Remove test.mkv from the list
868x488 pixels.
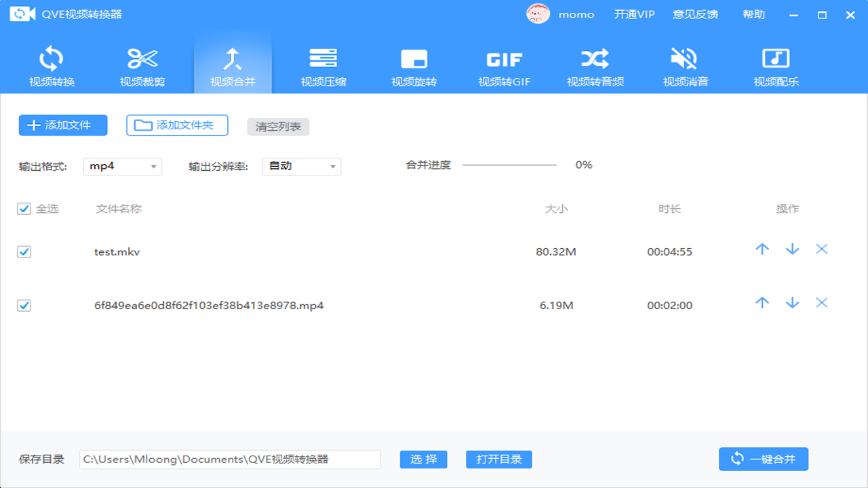(821, 249)
